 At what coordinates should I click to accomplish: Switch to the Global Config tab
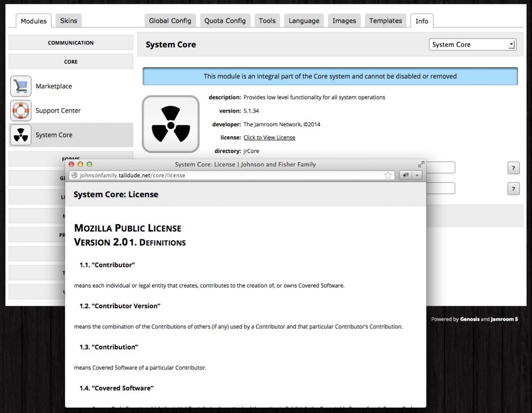click(170, 21)
